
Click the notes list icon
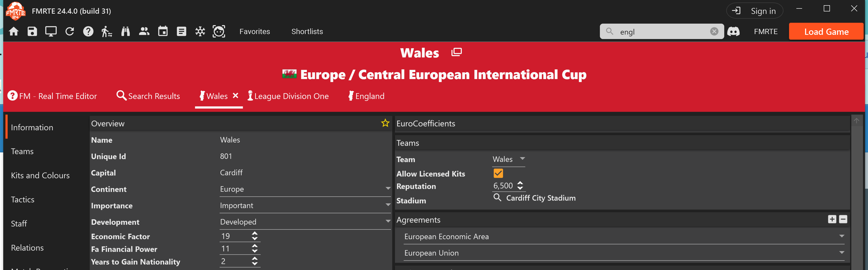[182, 32]
